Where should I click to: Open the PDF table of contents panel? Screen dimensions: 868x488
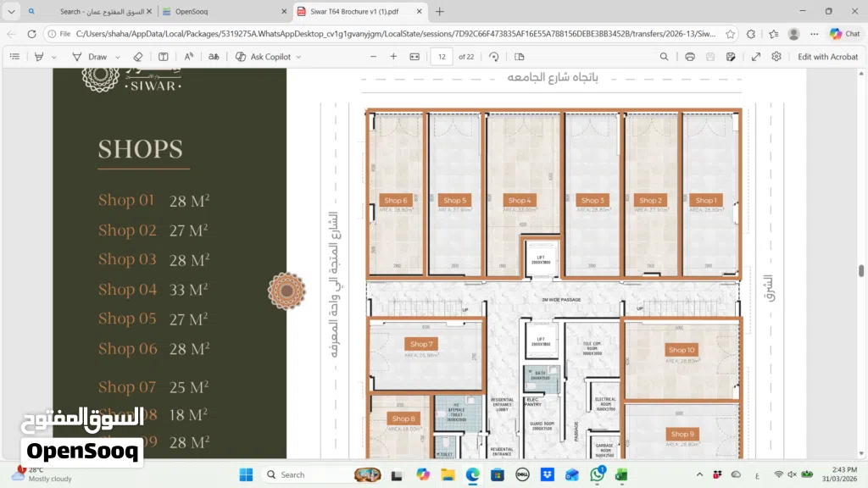coord(15,57)
